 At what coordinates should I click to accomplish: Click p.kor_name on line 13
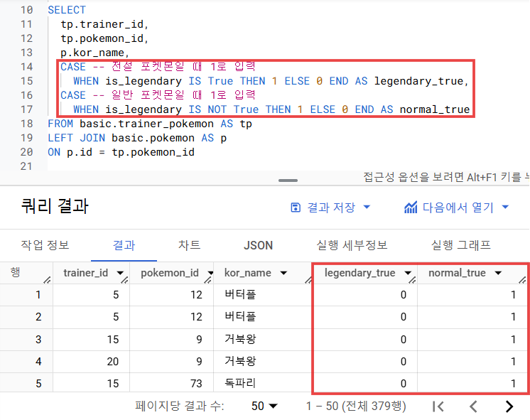pos(95,53)
